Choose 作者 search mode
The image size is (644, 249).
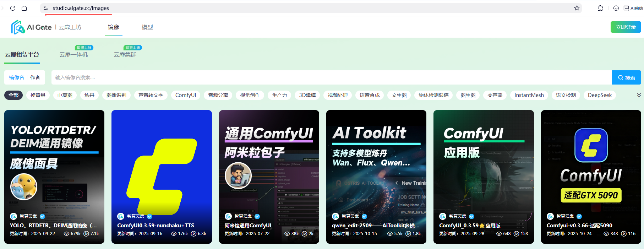point(35,77)
